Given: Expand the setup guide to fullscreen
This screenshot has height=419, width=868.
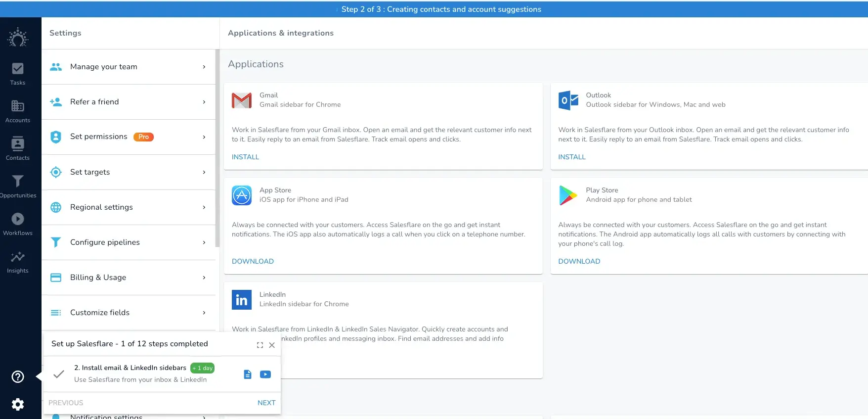Looking at the screenshot, I should [260, 345].
